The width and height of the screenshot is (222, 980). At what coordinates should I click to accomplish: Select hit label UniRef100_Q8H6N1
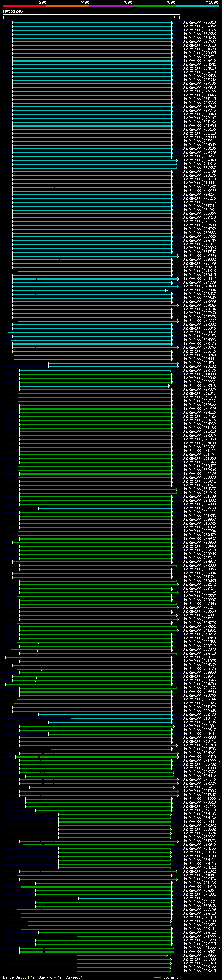pos(199,64)
